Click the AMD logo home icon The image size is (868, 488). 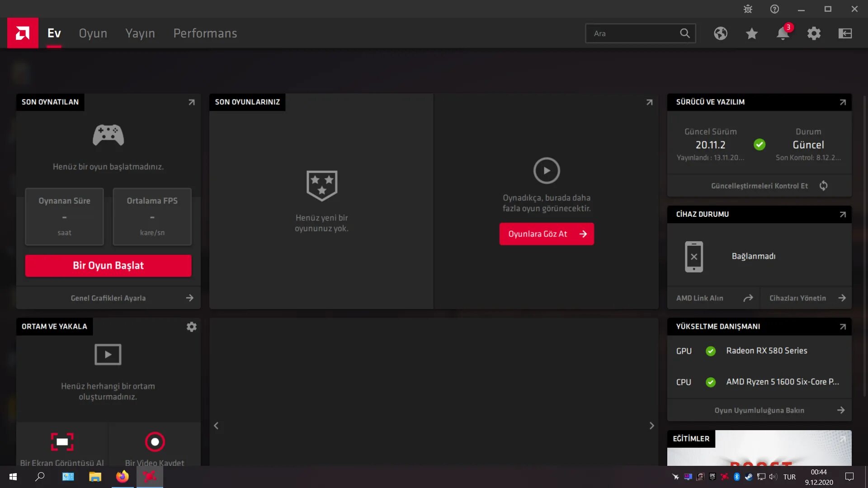tap(23, 33)
